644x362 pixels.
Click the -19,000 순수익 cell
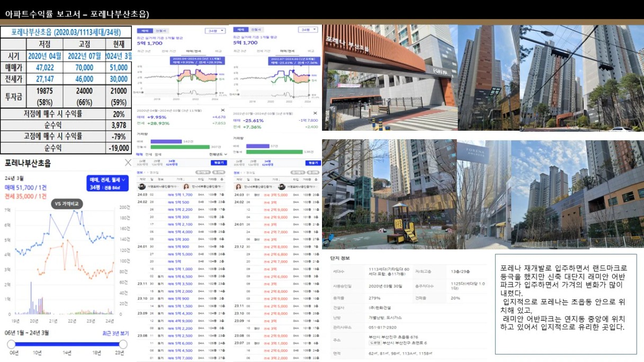click(119, 148)
